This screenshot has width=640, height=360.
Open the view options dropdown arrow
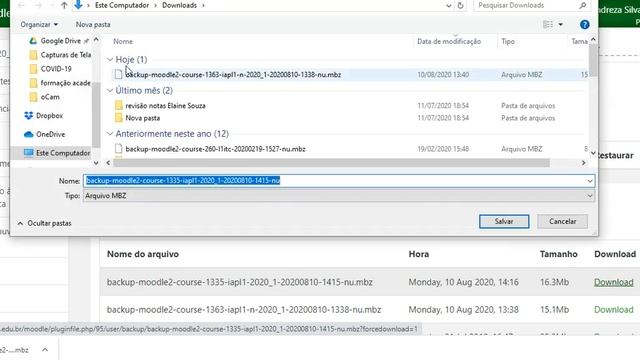pyautogui.click(x=561, y=24)
